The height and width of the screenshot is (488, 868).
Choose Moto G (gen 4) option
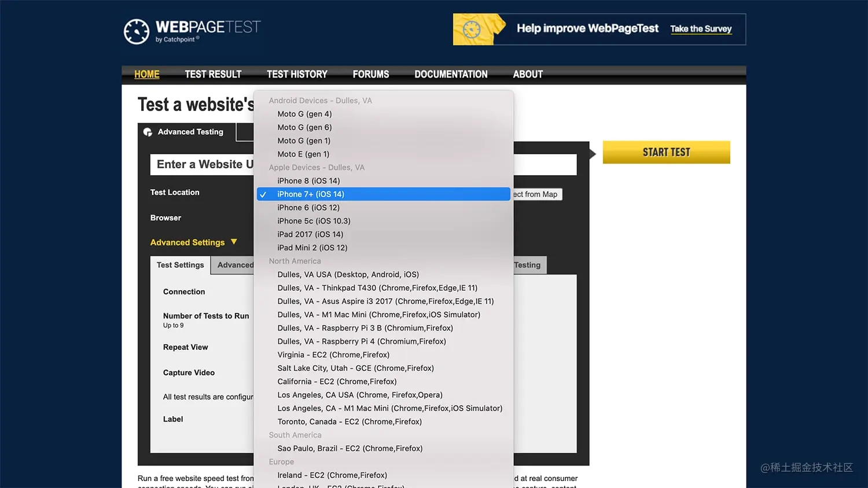tap(383, 114)
